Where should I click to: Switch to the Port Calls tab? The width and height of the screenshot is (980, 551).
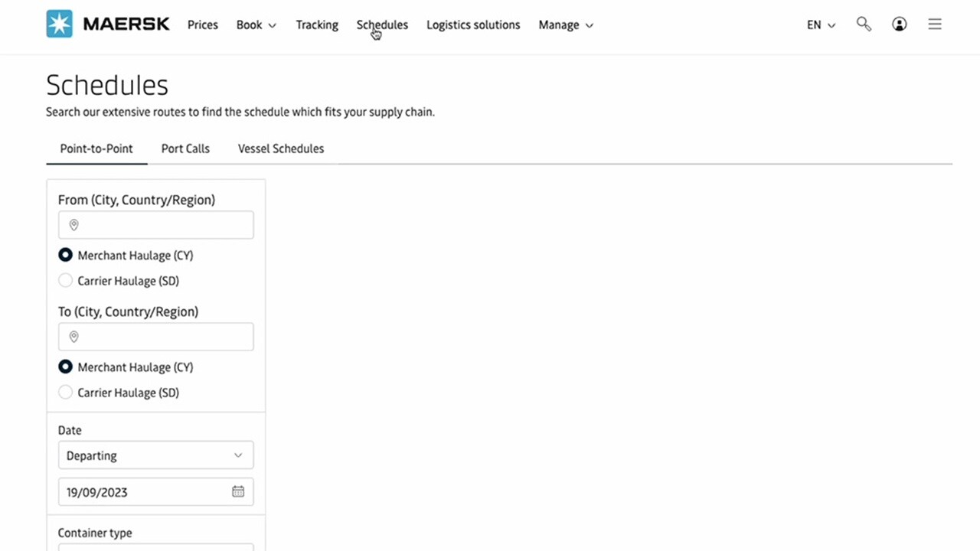pyautogui.click(x=185, y=148)
